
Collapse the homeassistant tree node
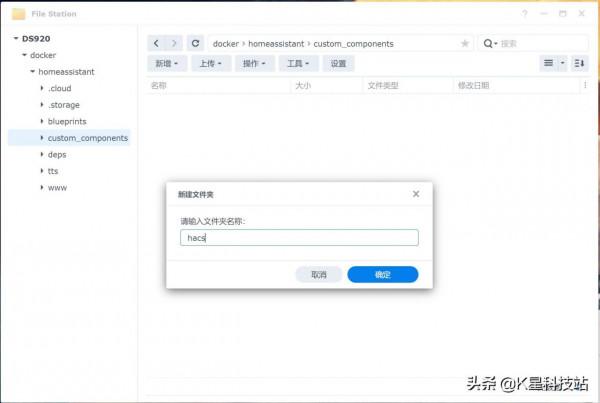pyautogui.click(x=33, y=72)
